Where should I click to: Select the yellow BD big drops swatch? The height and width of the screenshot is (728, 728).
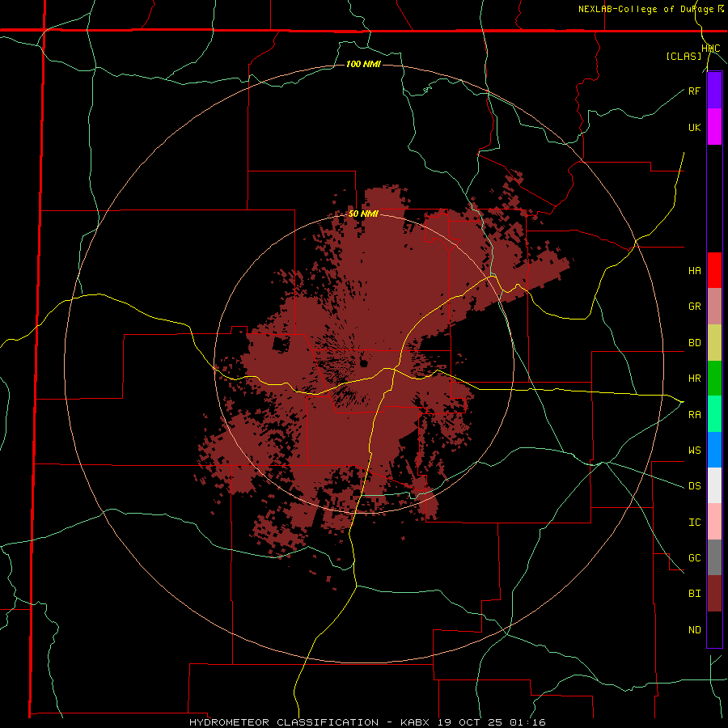pos(714,343)
